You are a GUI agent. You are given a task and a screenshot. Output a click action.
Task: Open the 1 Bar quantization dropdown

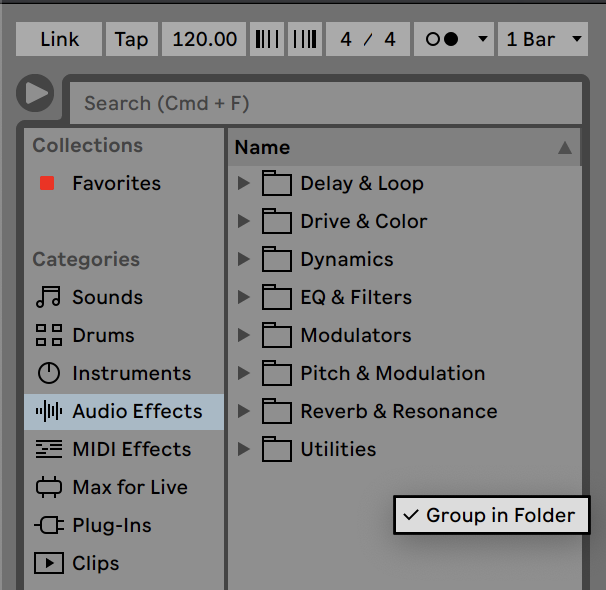tap(543, 39)
